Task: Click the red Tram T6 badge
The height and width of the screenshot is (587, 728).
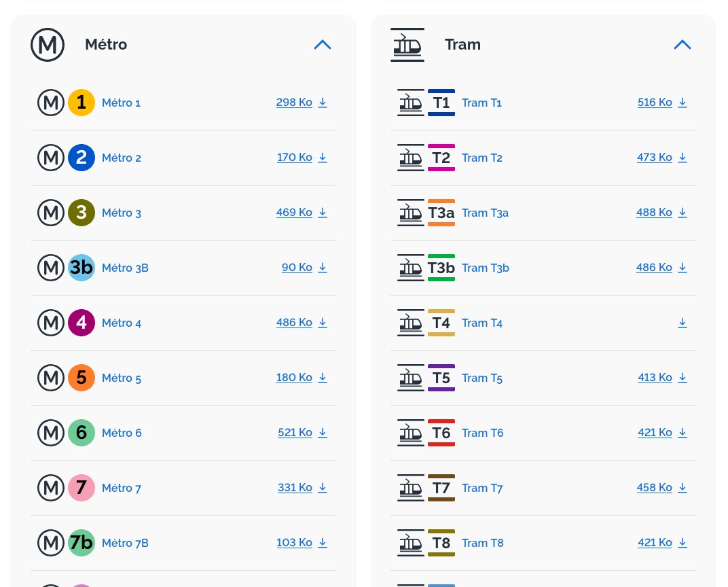Action: click(x=441, y=433)
